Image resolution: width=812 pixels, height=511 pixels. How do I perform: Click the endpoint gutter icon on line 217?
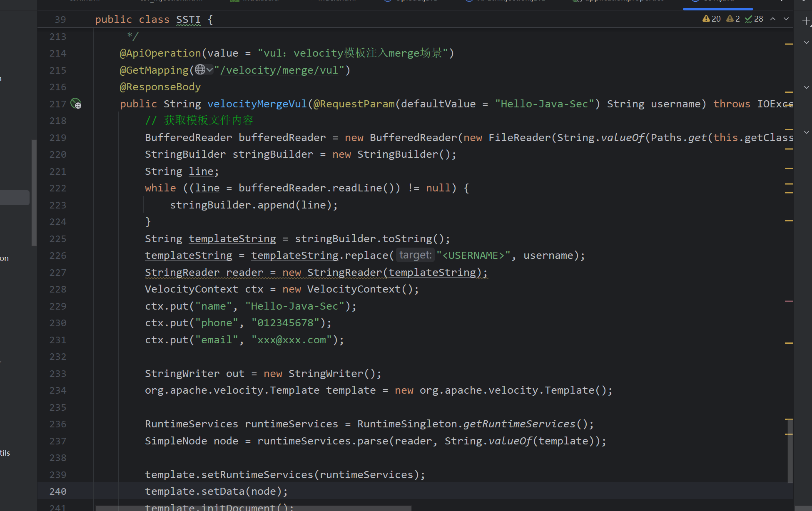tap(76, 103)
